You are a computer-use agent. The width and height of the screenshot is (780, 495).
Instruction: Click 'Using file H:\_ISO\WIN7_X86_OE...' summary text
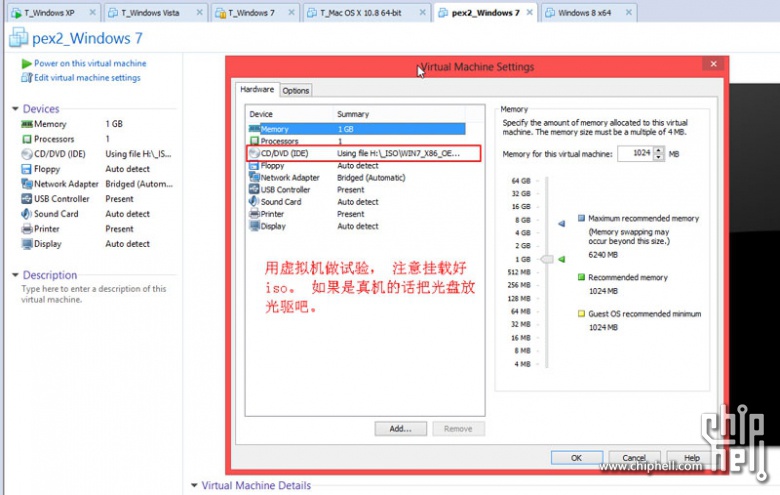[x=398, y=153]
